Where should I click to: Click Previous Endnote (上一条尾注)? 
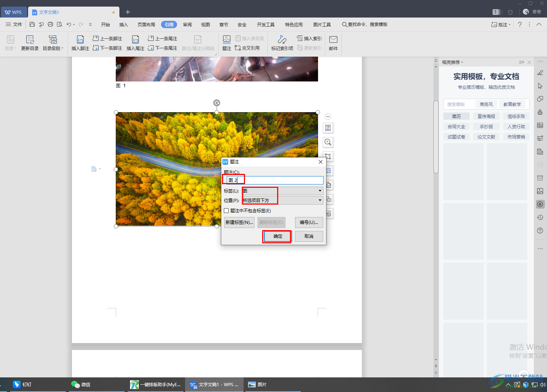[x=162, y=38]
